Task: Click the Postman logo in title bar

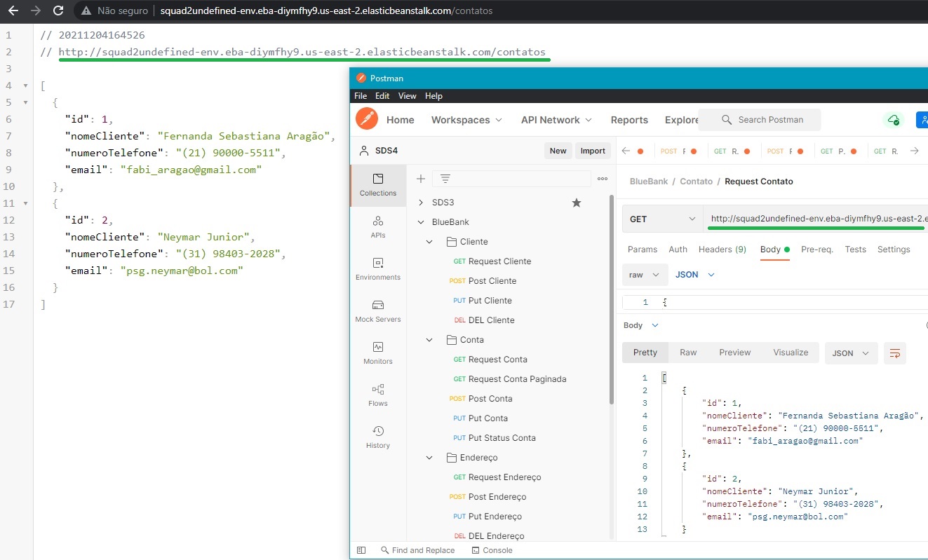Action: coord(361,78)
